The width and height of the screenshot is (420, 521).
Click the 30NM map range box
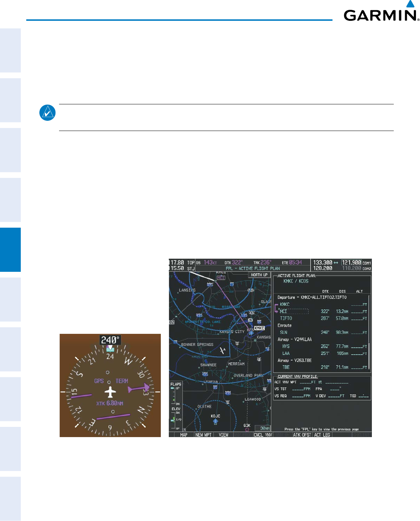[263, 428]
